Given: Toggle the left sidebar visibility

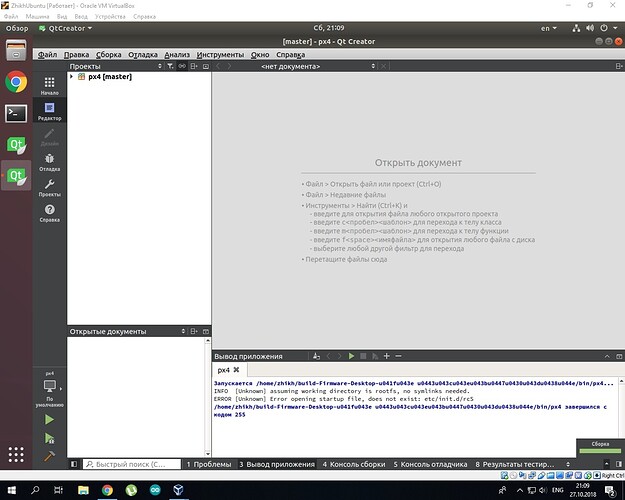Looking at the screenshot, I should click(74, 464).
